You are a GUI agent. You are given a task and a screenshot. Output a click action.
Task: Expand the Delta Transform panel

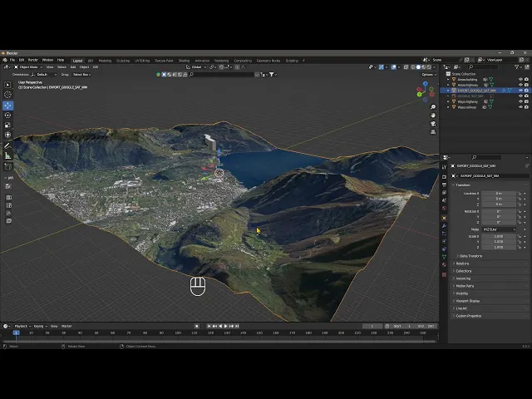pyautogui.click(x=470, y=256)
